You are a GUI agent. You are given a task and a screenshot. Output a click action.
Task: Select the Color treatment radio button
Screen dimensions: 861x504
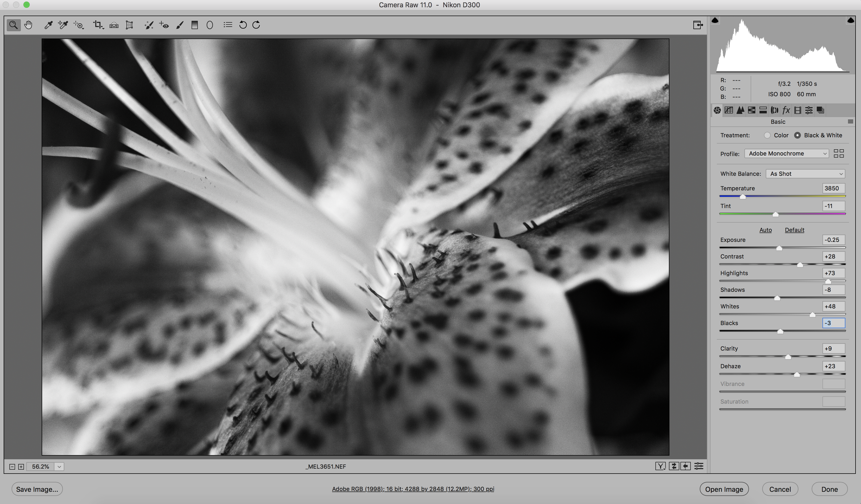tap(767, 135)
